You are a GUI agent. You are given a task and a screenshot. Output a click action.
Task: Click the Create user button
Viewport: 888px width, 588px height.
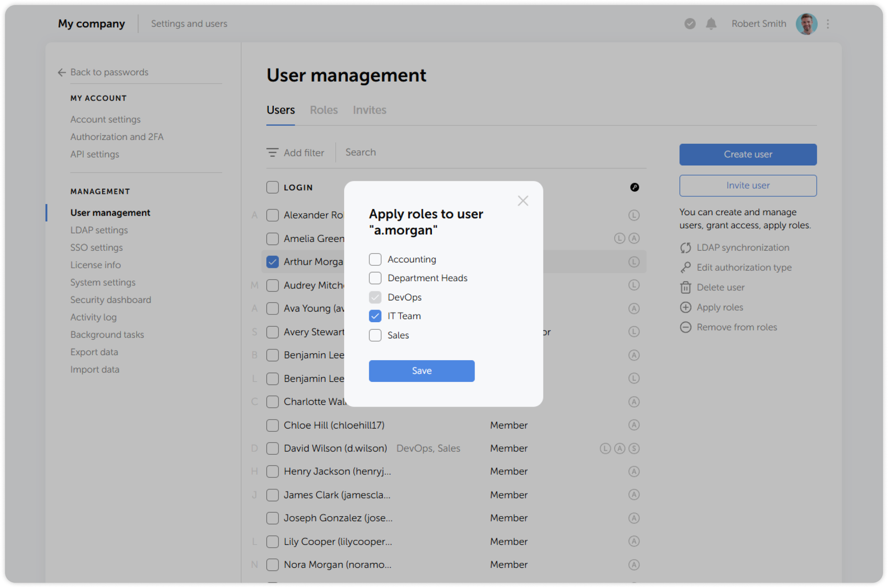[748, 155]
